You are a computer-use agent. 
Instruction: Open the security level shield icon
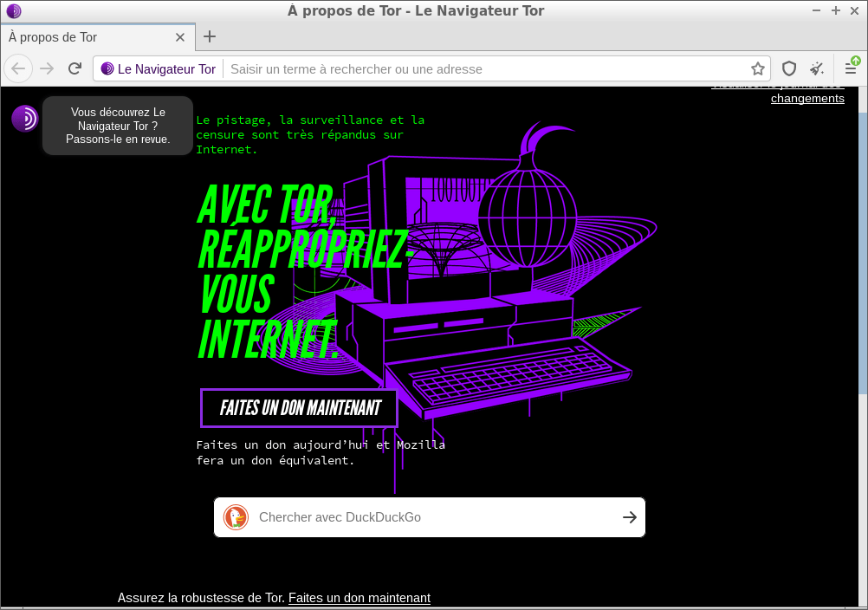click(x=789, y=68)
